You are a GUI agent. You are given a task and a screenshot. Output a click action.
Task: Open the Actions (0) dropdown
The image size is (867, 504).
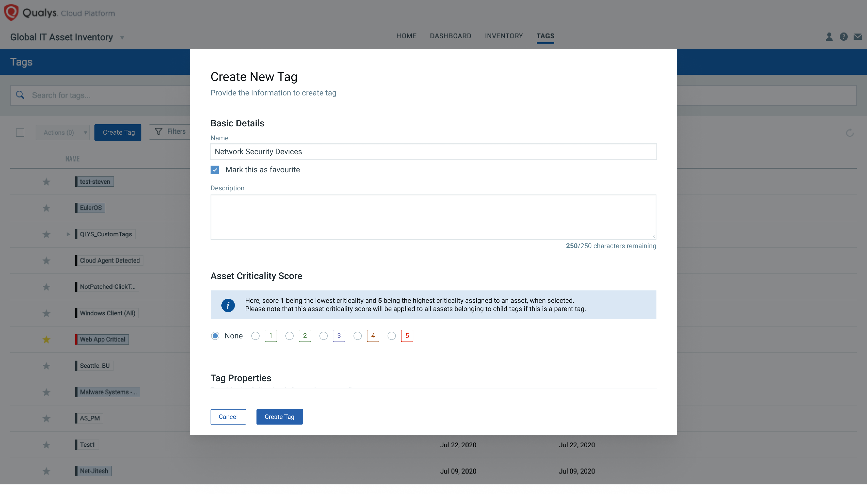click(x=63, y=132)
